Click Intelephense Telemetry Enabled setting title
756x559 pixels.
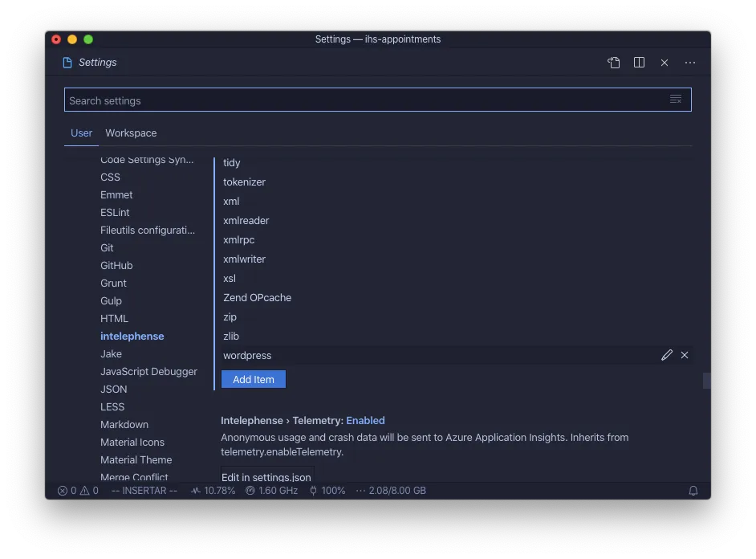[x=303, y=421]
